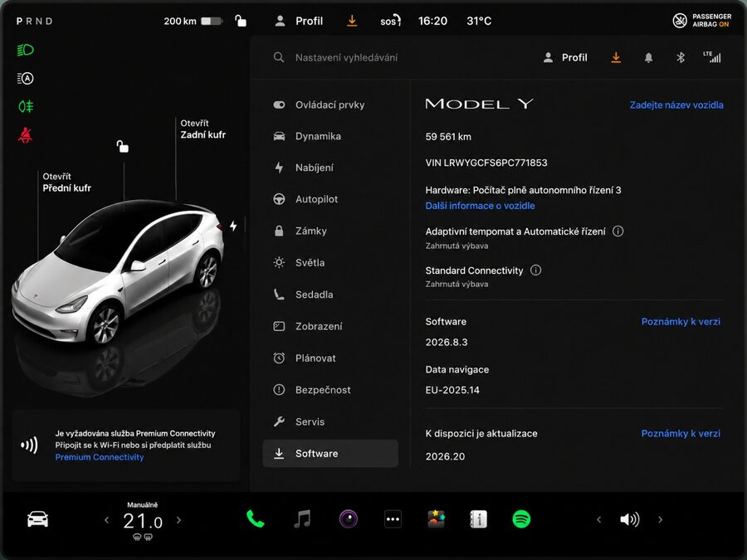Select Software menu item
This screenshot has height=560, width=747.
click(x=330, y=453)
